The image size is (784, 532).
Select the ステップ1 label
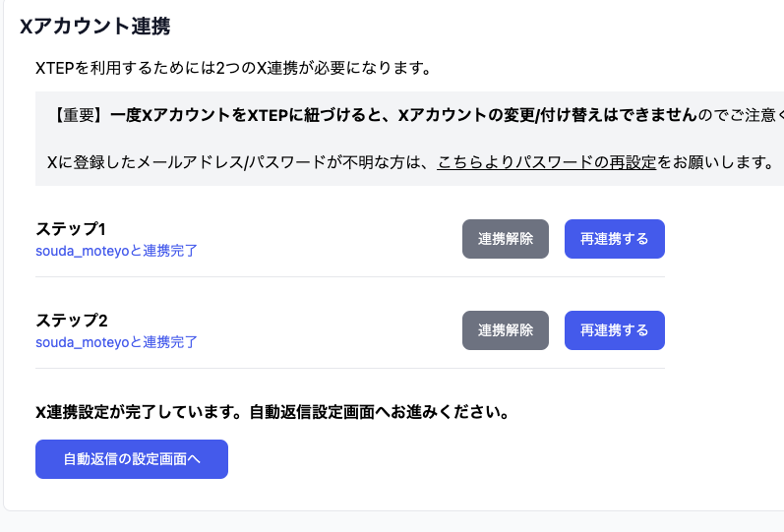click(x=71, y=229)
